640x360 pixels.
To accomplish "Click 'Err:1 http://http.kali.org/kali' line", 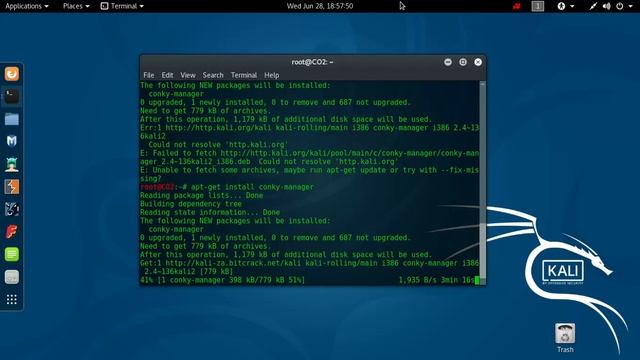I will 309,128.
